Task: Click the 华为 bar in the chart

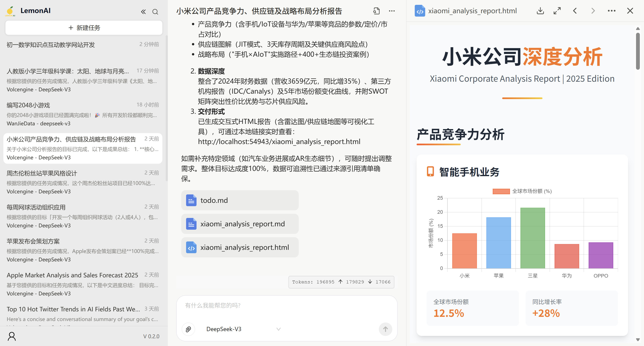Action: point(567,256)
